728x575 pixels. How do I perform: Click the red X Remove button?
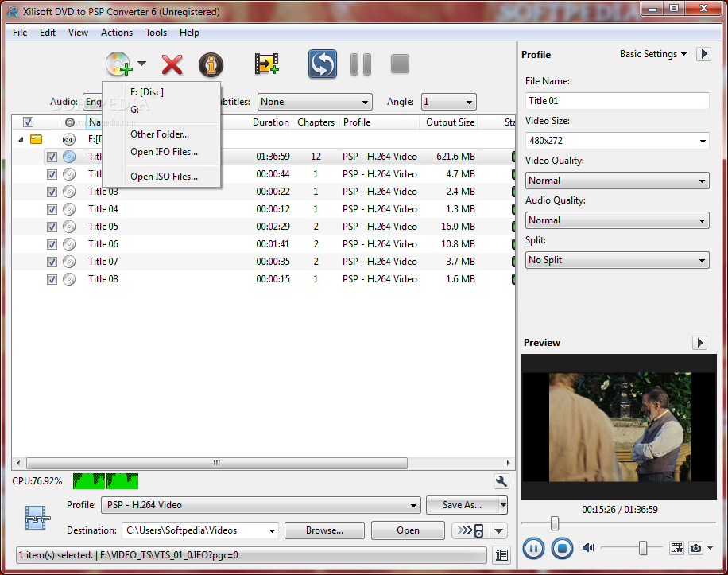pyautogui.click(x=172, y=64)
